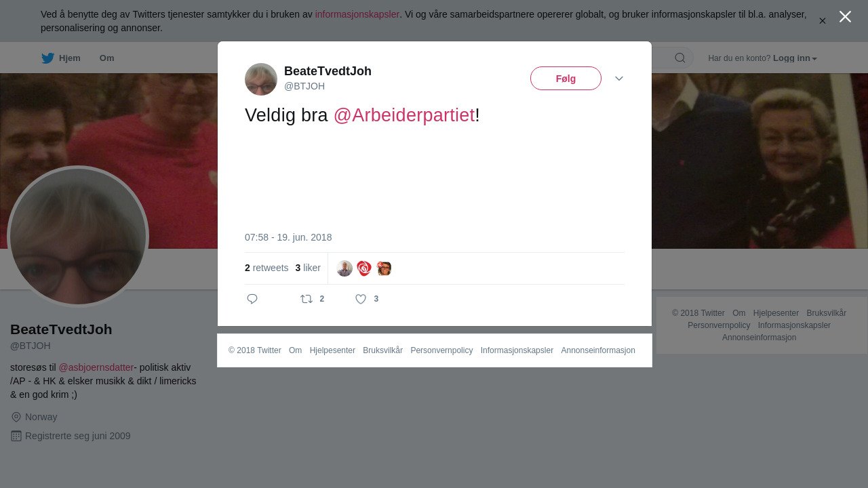Open the Logg inn dropdown
Screen dimensions: 868x488
coord(795,58)
